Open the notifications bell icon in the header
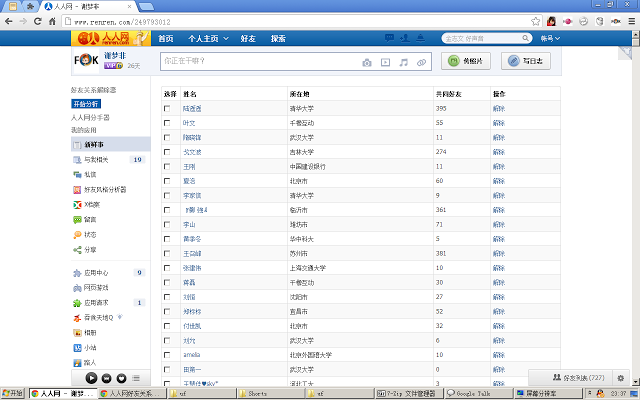This screenshot has height=400, width=640. click(420, 38)
